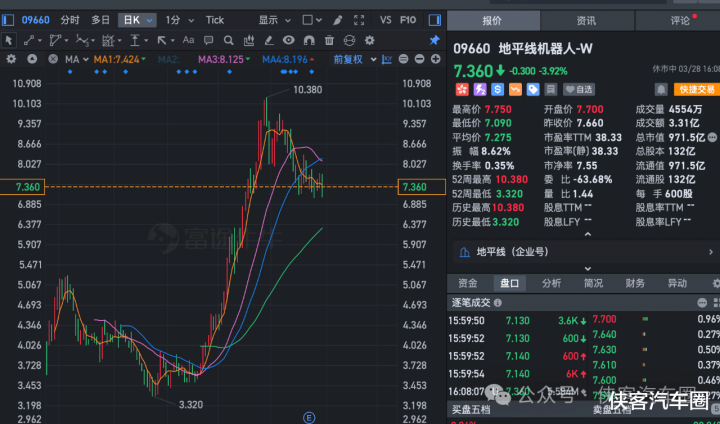Image resolution: width=720 pixels, height=424 pixels.
Task: Toggle the left sidebar panel icon
Action: 8,20
